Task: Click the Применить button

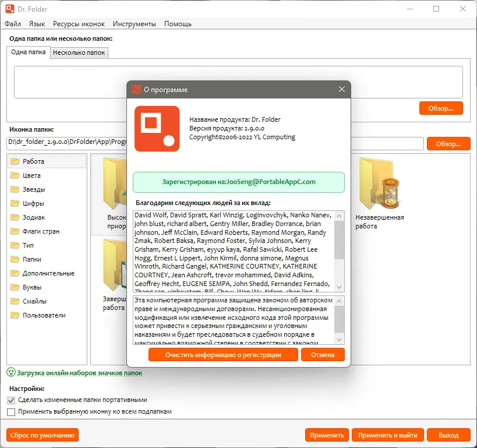Action: click(x=327, y=435)
